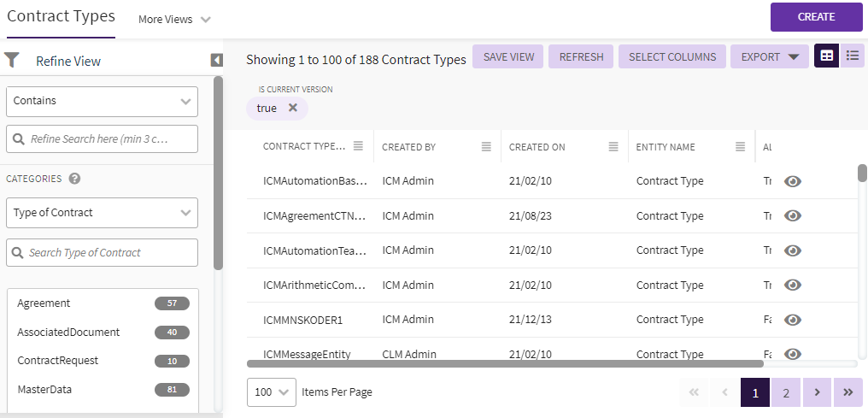Open the Categories help question mark icon

[x=74, y=179]
